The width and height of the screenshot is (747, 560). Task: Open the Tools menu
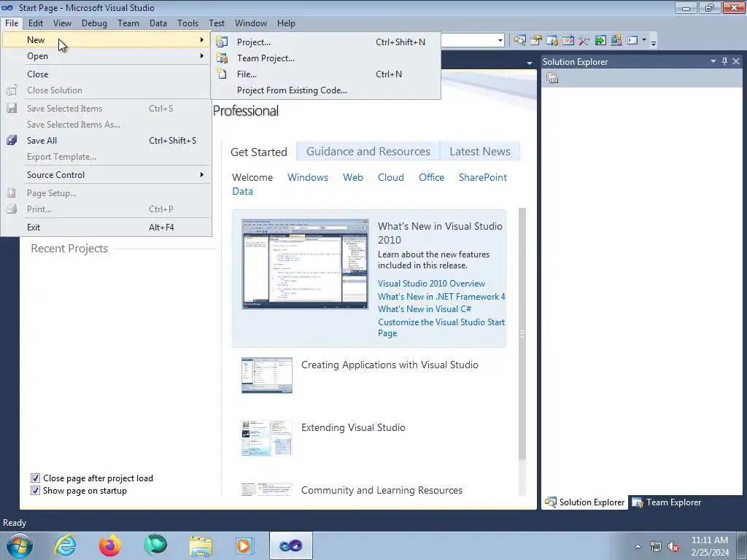(187, 23)
